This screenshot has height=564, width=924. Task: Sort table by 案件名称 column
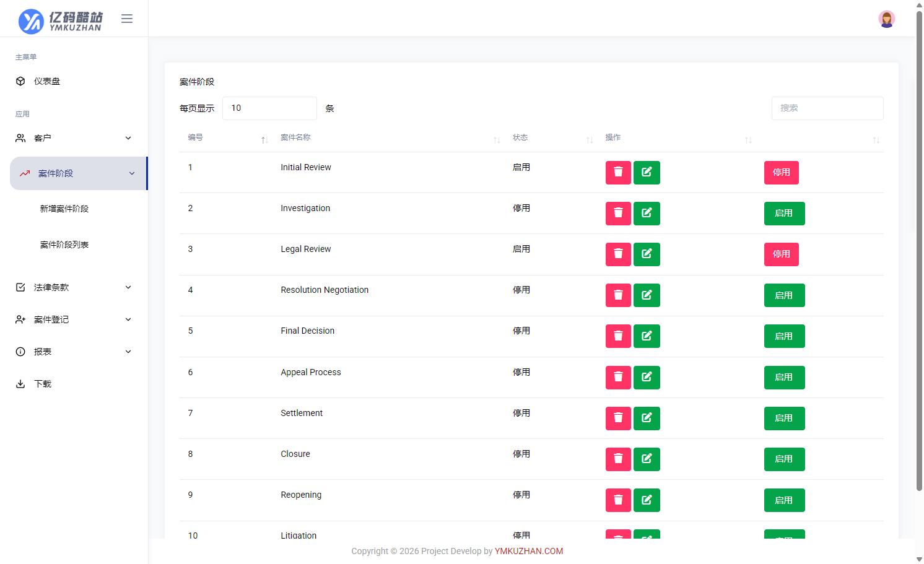pos(388,137)
